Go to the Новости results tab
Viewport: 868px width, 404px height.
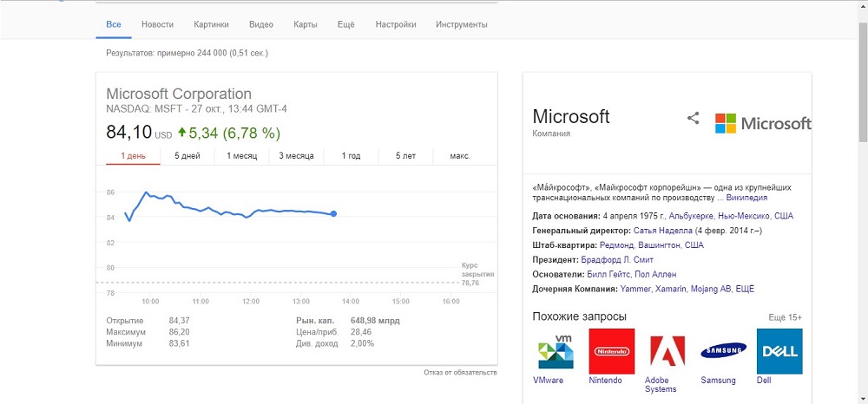coord(157,24)
